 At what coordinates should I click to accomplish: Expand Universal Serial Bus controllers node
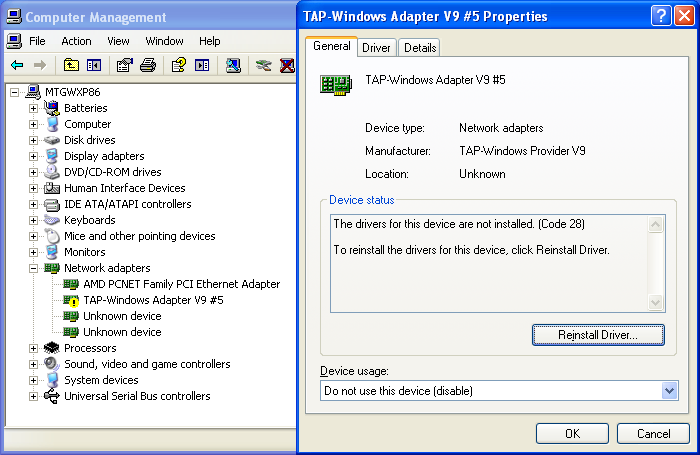pyautogui.click(x=33, y=397)
